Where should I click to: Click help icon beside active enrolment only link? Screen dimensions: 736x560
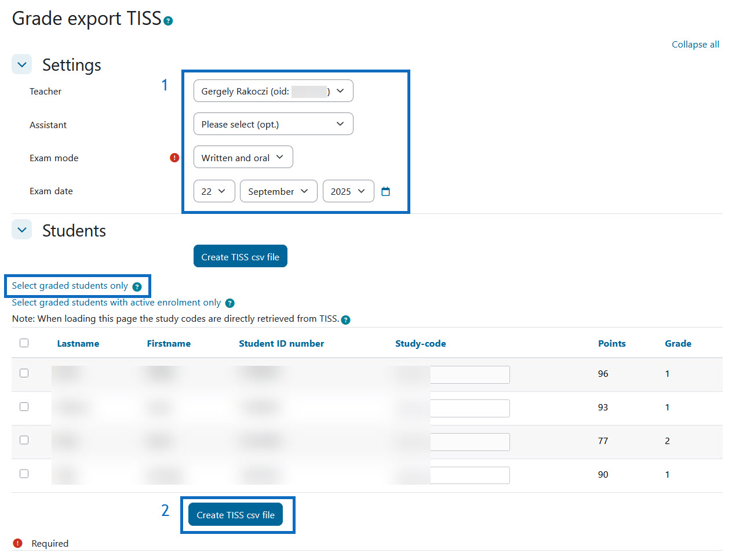tap(229, 303)
